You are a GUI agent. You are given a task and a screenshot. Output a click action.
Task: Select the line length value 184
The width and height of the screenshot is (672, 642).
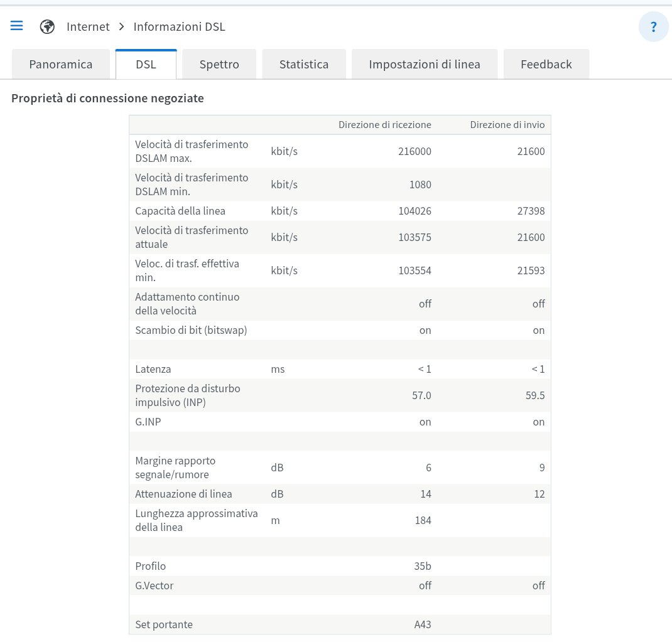pos(423,520)
